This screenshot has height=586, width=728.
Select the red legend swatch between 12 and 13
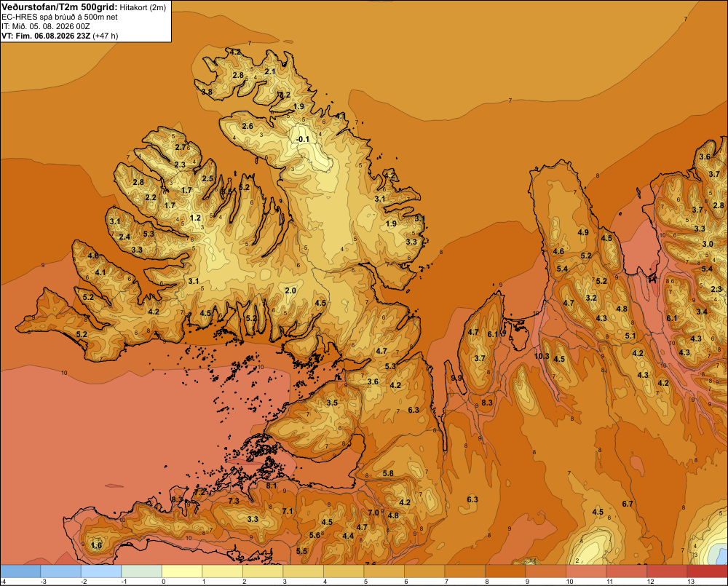point(667,571)
